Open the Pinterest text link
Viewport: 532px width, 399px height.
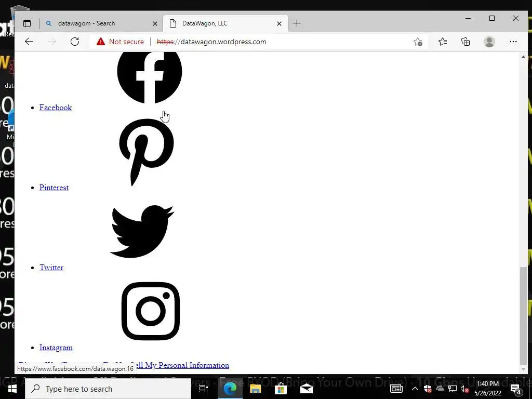[x=54, y=188]
